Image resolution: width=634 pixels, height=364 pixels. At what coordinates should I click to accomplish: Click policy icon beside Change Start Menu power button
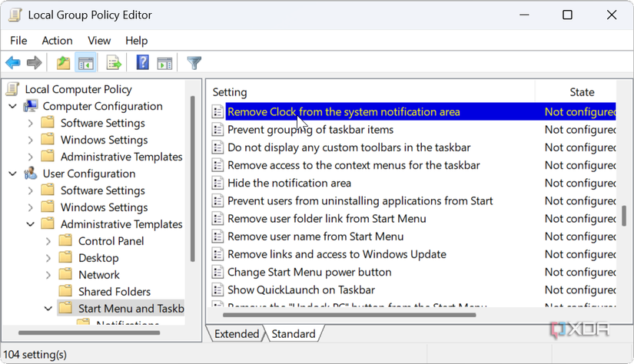coord(217,272)
